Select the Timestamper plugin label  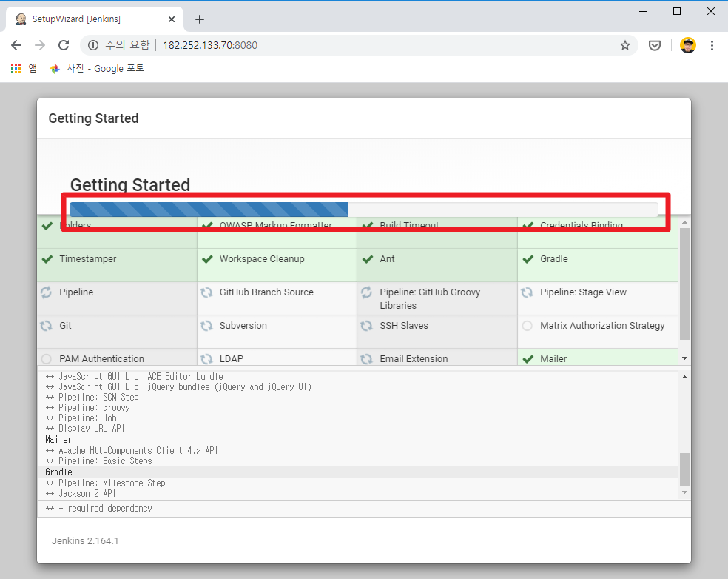coord(88,259)
